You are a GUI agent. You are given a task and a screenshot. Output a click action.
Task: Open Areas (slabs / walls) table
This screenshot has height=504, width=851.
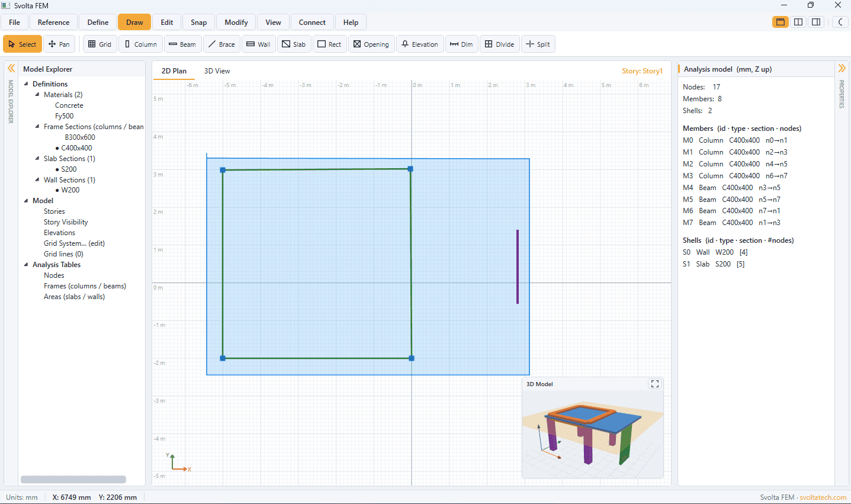74,297
